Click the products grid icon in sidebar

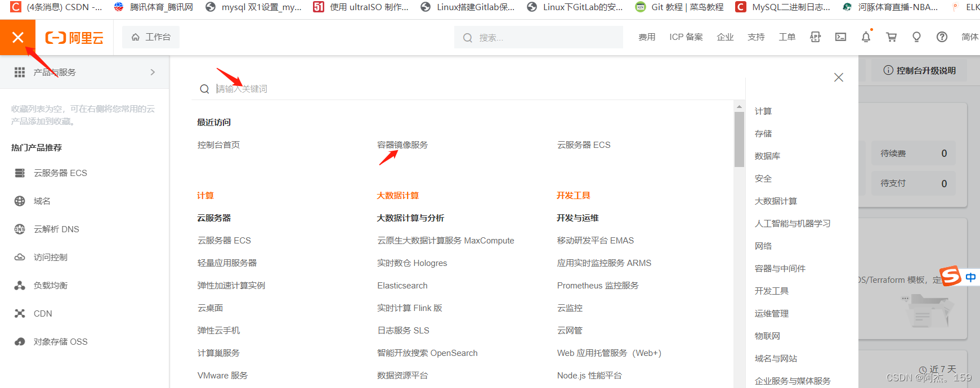(x=20, y=72)
